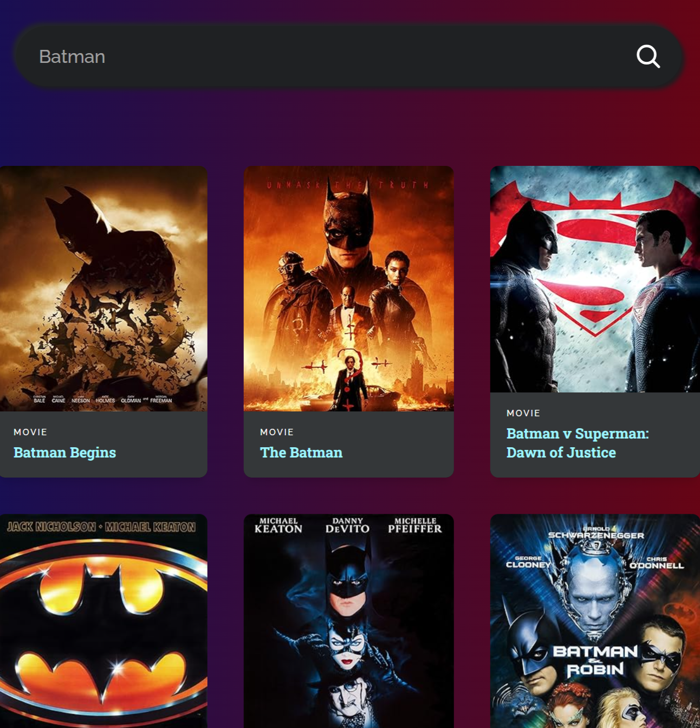This screenshot has width=700, height=728.
Task: Open the Batman v Superman poster
Action: tap(595, 279)
